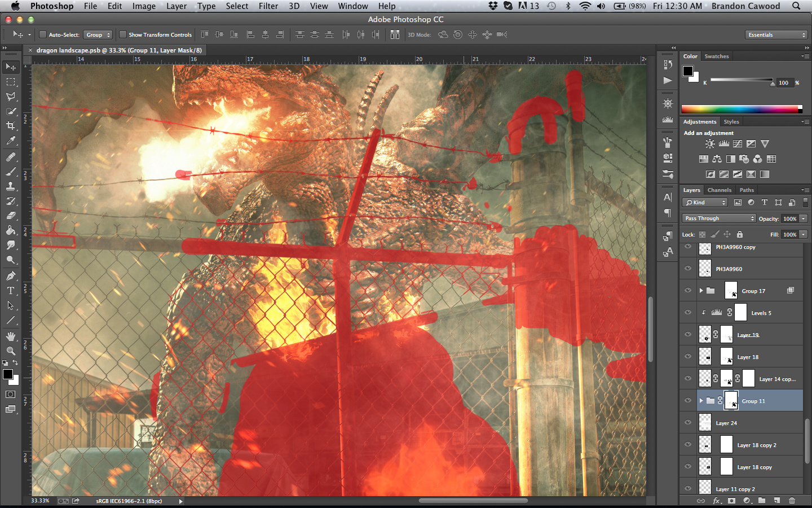Open the Pass Through blend mode dropdown

[719, 218]
